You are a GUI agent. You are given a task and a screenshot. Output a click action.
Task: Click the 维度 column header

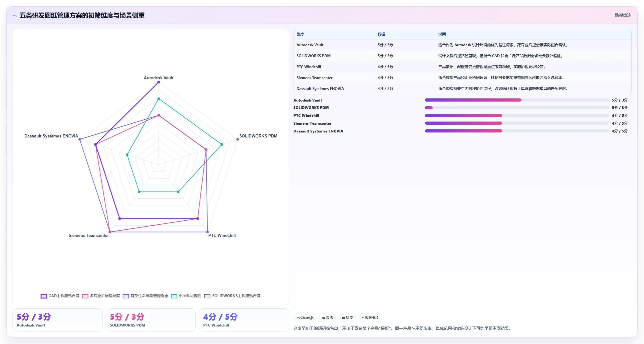300,34
